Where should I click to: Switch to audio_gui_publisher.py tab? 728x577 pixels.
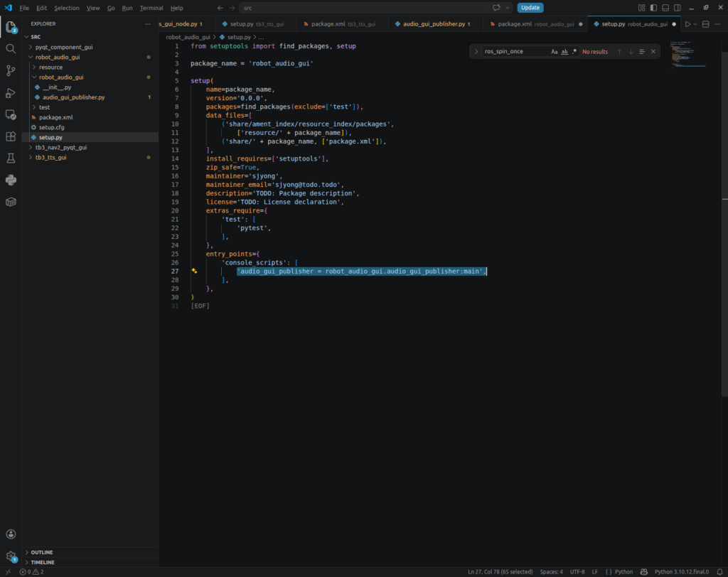coord(435,24)
